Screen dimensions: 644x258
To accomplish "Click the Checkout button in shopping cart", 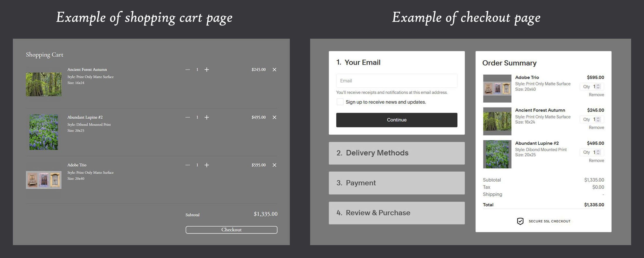I will 231,230.
